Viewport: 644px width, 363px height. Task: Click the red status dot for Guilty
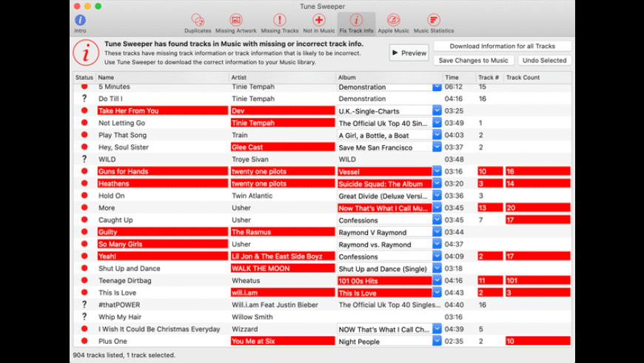point(84,232)
